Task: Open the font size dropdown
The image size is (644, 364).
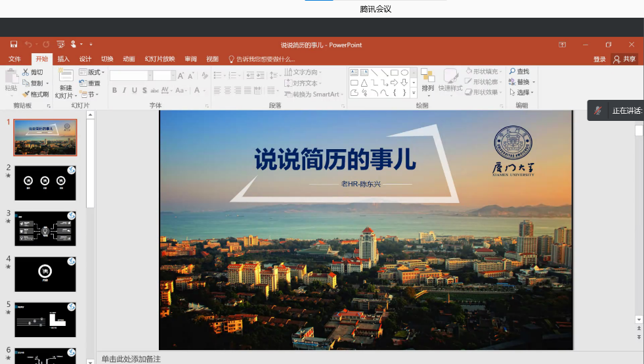Action: tap(173, 76)
